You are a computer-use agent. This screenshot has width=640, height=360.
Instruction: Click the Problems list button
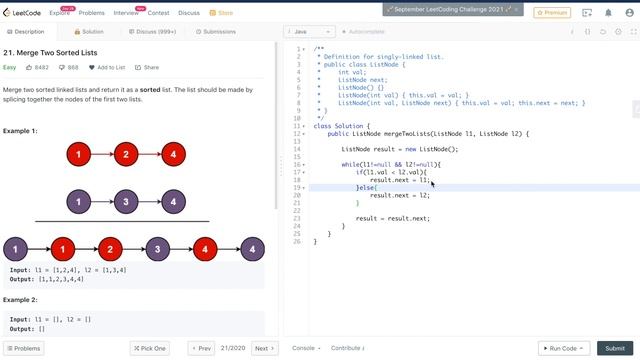24,349
